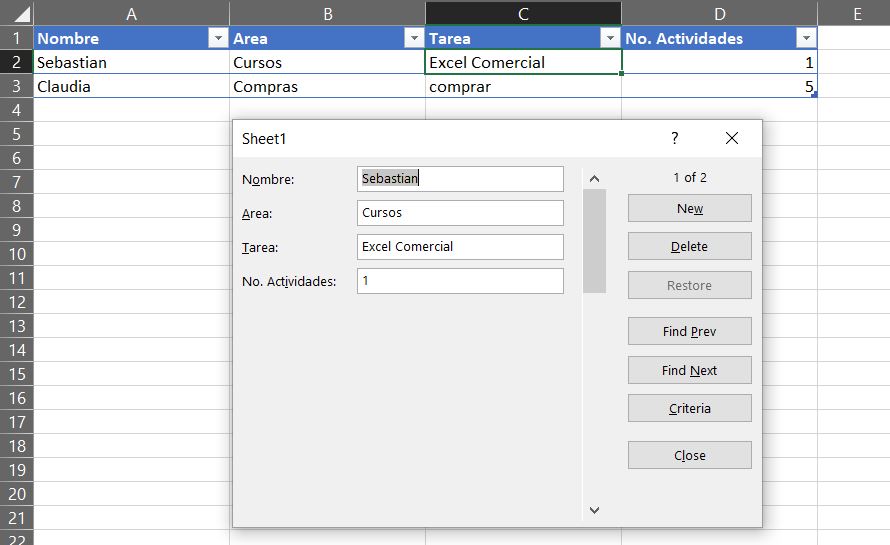The height and width of the screenshot is (545, 890).
Task: Select row 2 header
Action: (16, 62)
